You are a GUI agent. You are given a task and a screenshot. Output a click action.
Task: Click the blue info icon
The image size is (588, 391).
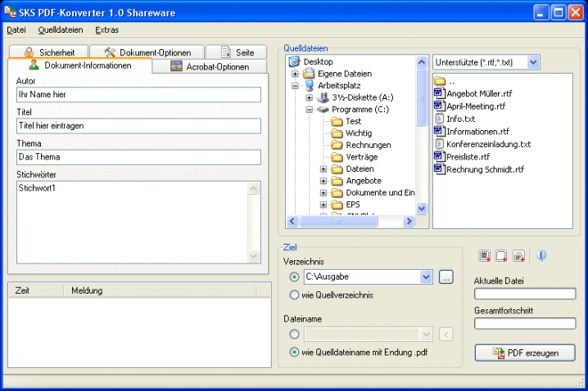[541, 256]
